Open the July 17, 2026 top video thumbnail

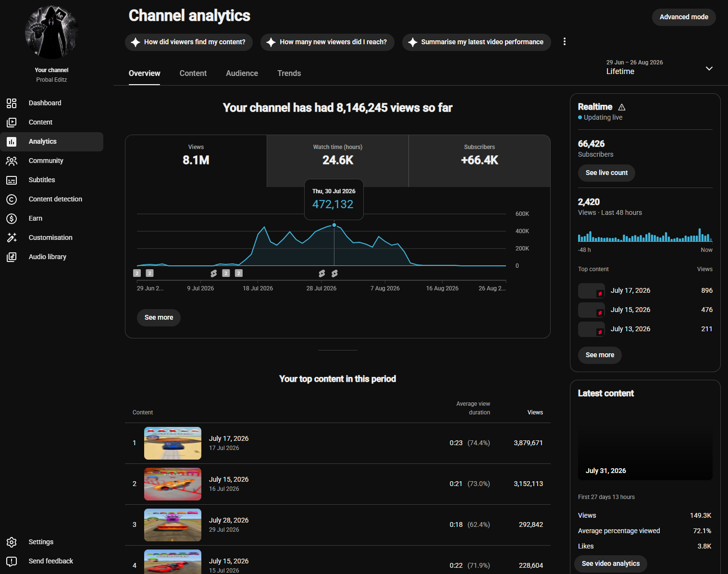pos(173,443)
